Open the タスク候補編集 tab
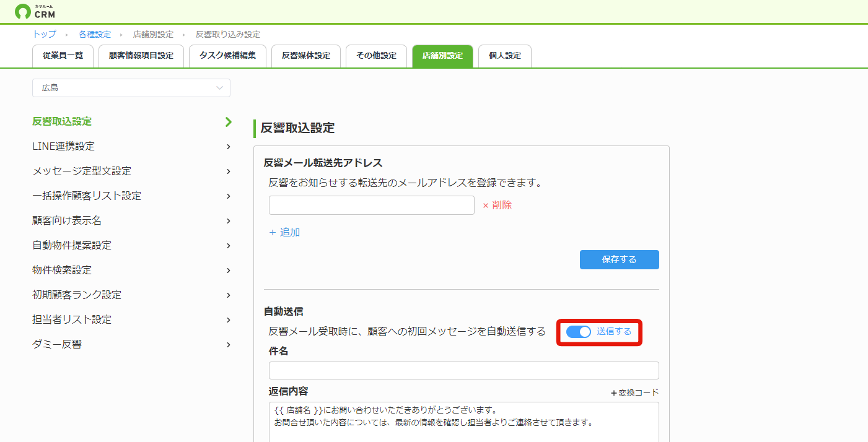The width and height of the screenshot is (868, 442). 227,56
